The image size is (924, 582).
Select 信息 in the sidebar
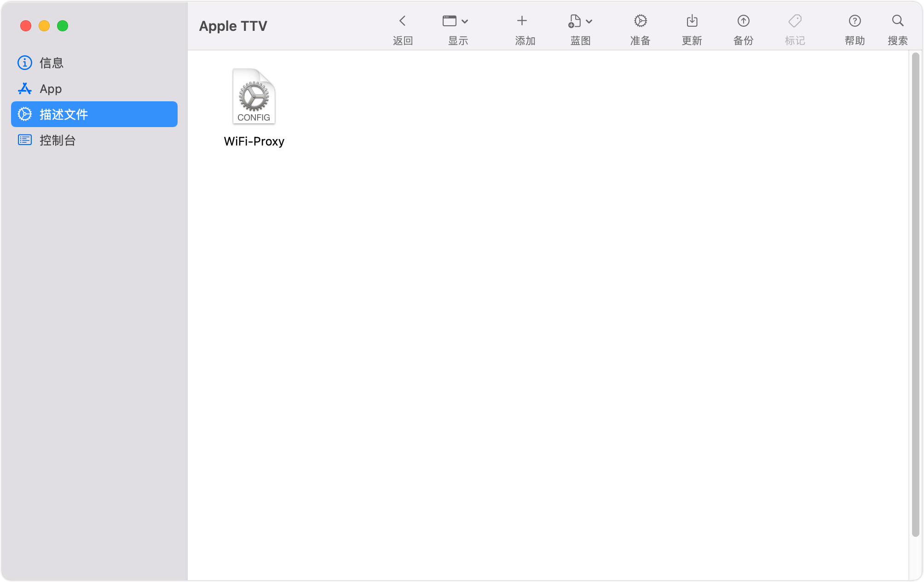94,63
